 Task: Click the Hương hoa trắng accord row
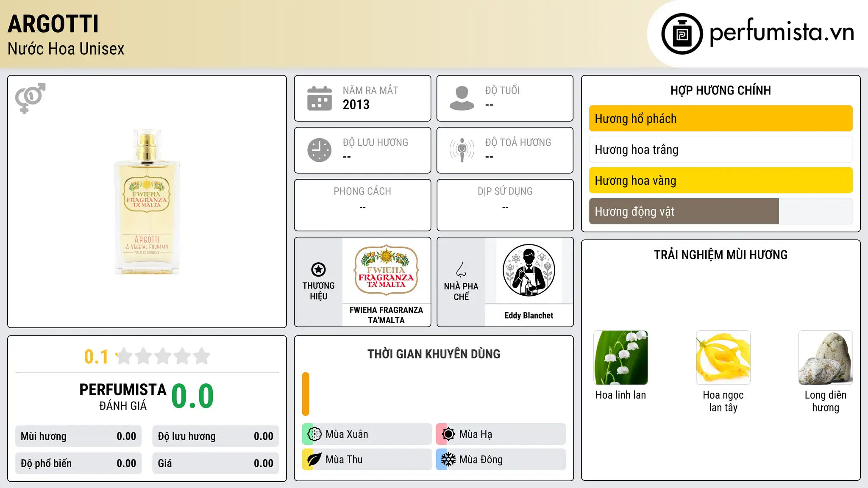coord(721,150)
